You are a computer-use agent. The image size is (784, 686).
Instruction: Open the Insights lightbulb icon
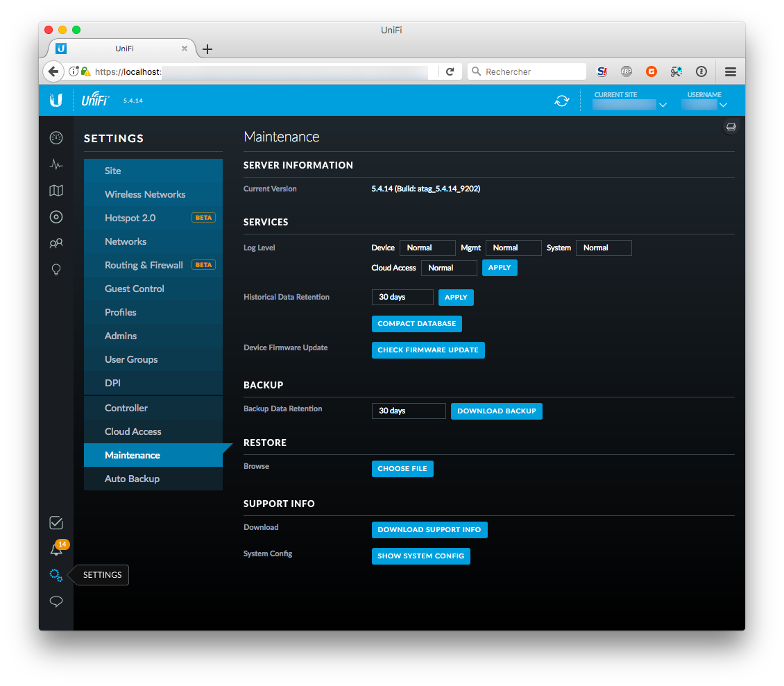[x=56, y=270]
